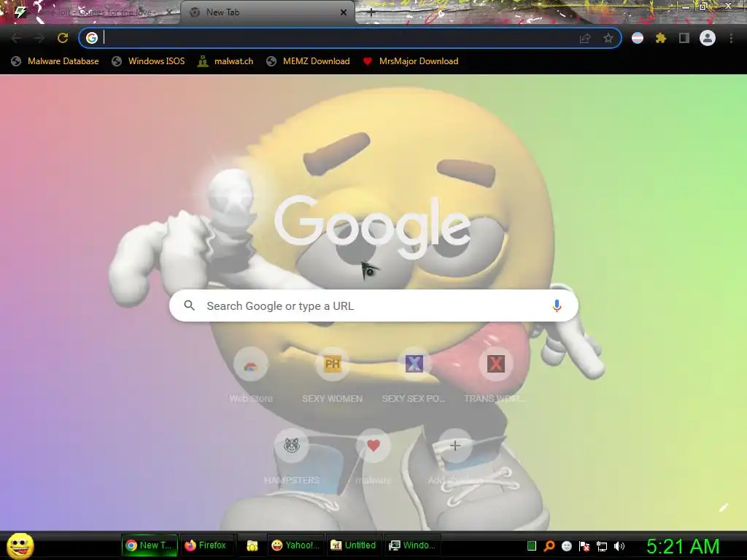Screen dimensions: 747x560
Task: Open the Extensions puzzle piece menu
Action: (661, 38)
